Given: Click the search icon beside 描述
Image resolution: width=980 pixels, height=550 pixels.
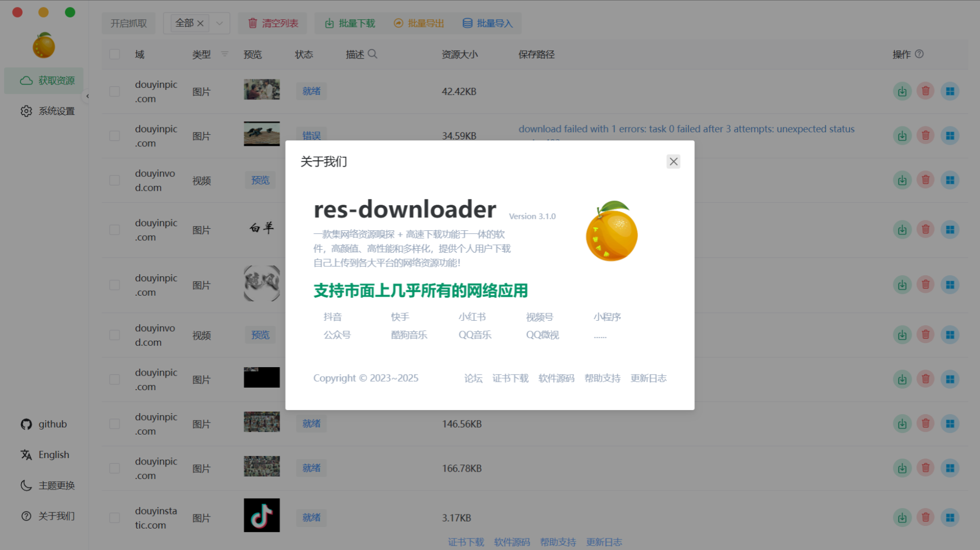Looking at the screenshot, I should tap(372, 53).
